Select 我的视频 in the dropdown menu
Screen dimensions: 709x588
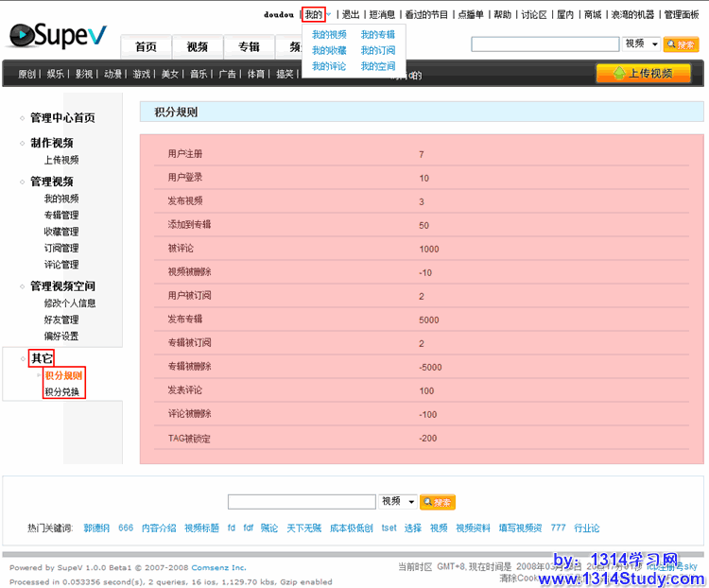click(329, 34)
